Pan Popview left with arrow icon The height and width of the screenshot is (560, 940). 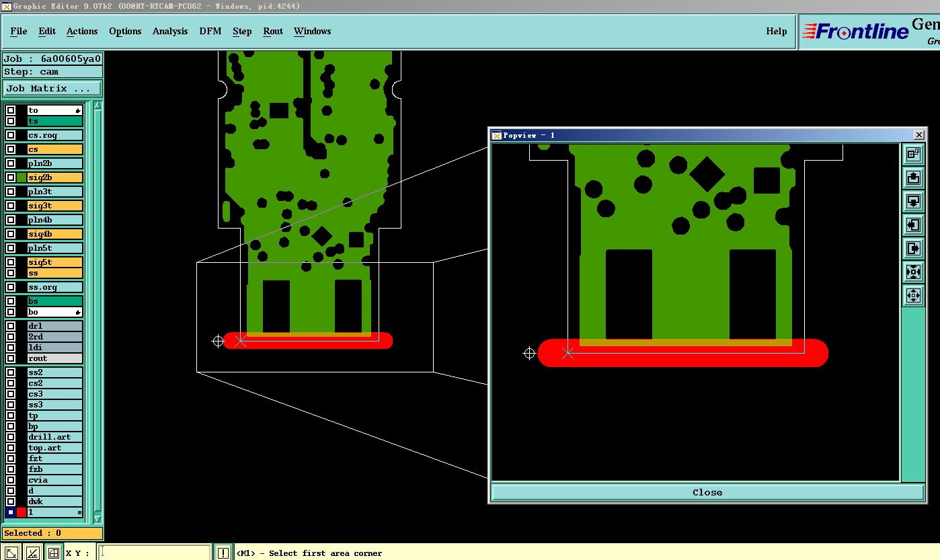[x=913, y=225]
